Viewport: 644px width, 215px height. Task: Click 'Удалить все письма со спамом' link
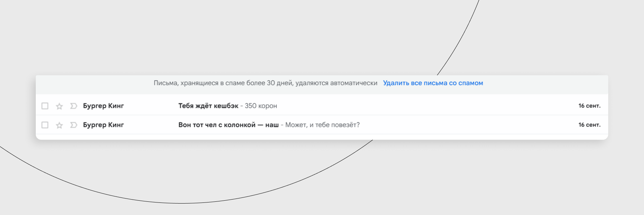[x=433, y=83]
